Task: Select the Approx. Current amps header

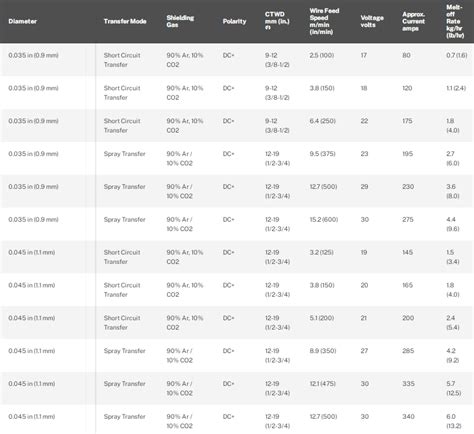Action: pyautogui.click(x=413, y=21)
